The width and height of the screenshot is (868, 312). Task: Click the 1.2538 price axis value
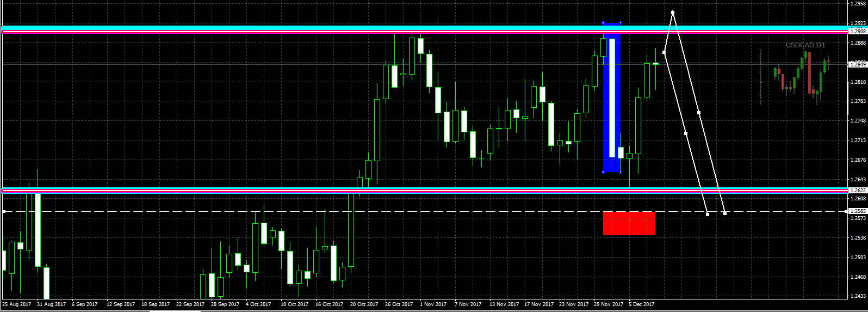tap(858, 238)
